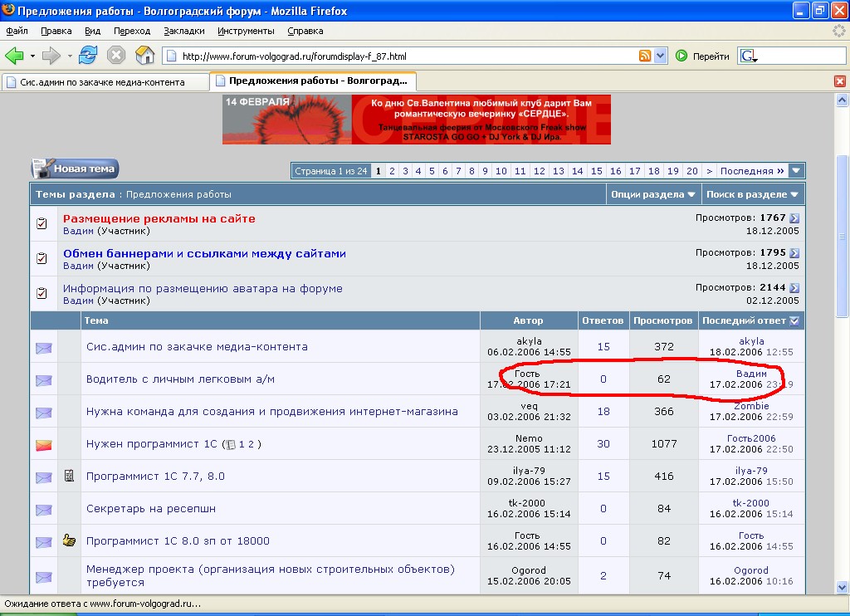Reload the page with the refresh icon
Screen dimensions: 850x616
88,56
